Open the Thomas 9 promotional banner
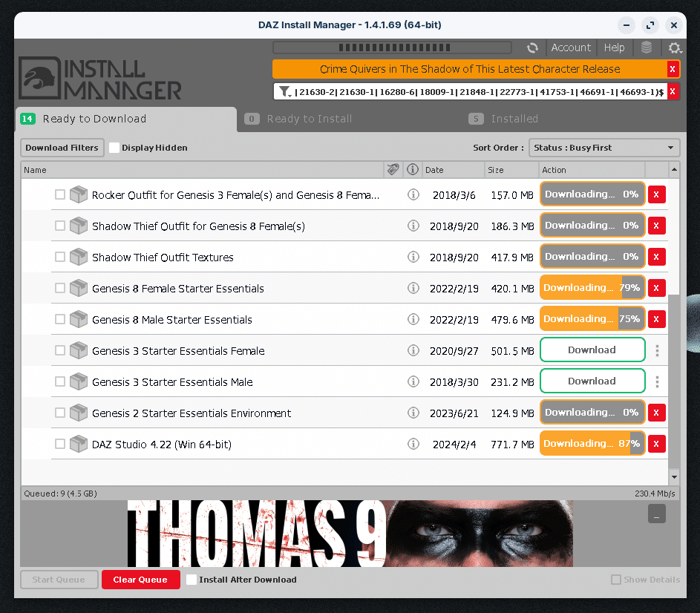Viewport: 700px width, 613px height. 350,534
